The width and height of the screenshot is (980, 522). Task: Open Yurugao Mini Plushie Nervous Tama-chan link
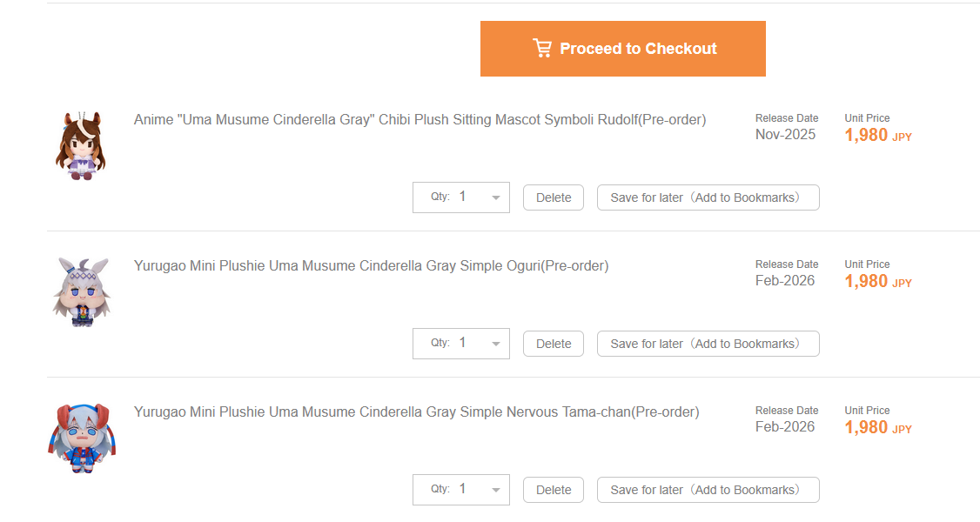point(416,412)
